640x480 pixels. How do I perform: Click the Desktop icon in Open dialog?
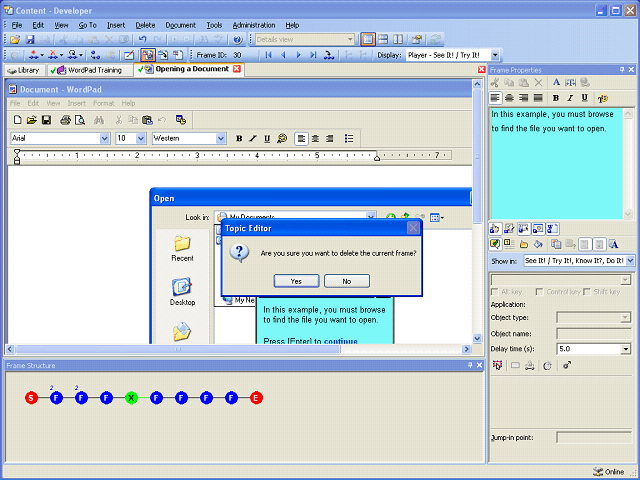coord(182,292)
